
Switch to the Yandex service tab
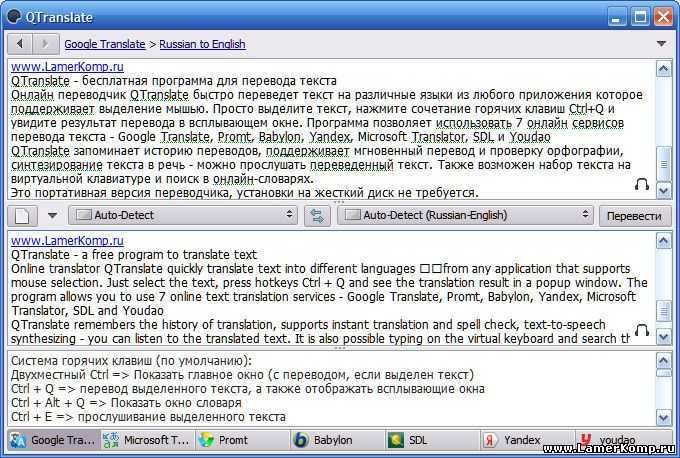[527, 440]
